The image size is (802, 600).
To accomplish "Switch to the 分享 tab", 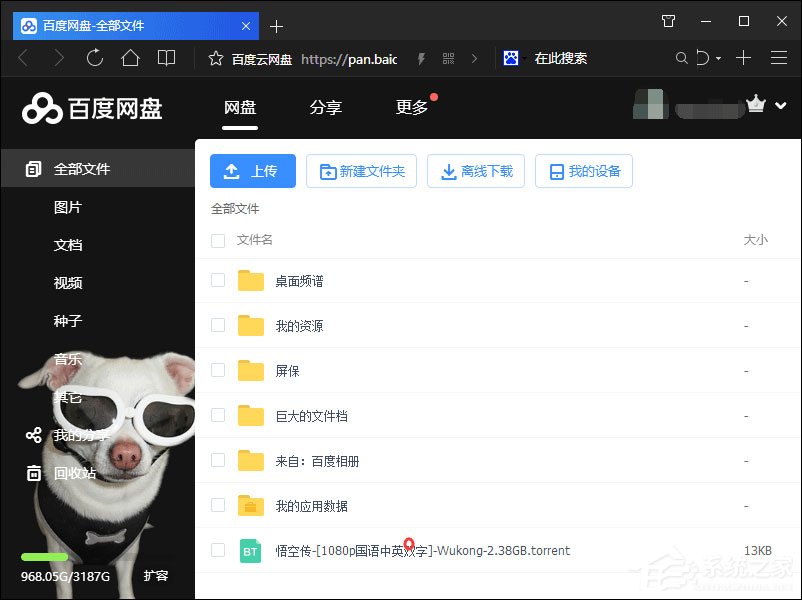I will tap(326, 106).
